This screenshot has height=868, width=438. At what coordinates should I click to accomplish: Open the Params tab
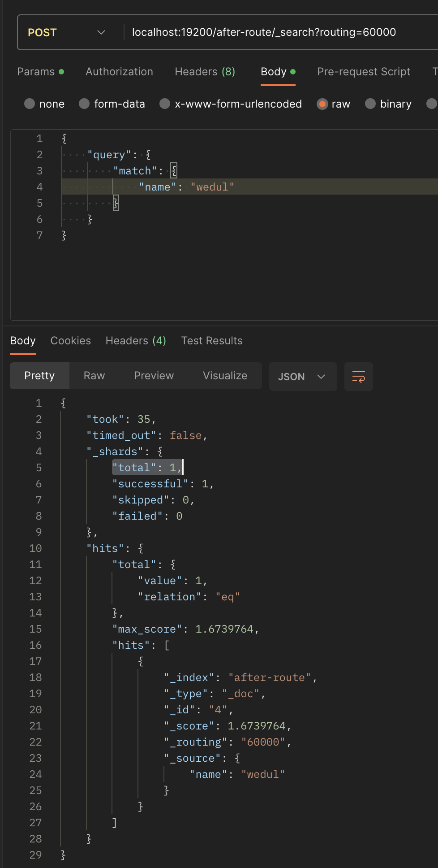click(x=40, y=72)
